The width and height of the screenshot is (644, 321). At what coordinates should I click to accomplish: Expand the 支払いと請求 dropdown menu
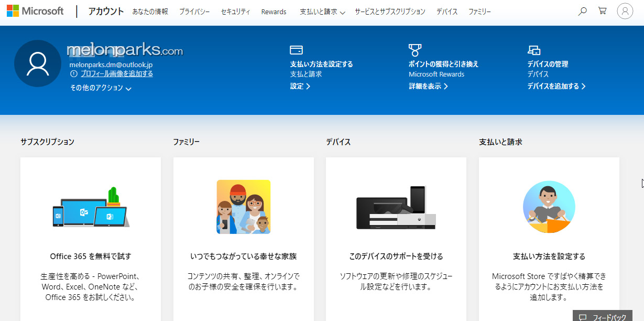[x=322, y=12]
